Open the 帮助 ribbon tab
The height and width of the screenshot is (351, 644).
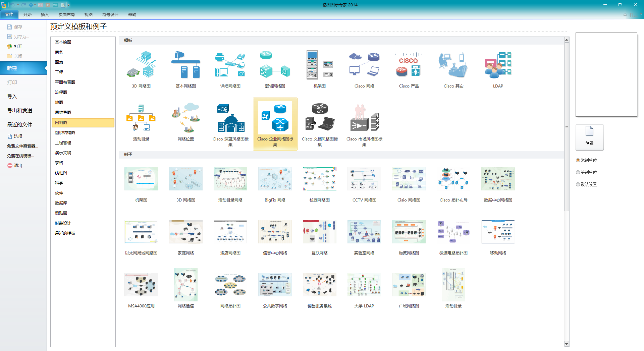tap(132, 14)
